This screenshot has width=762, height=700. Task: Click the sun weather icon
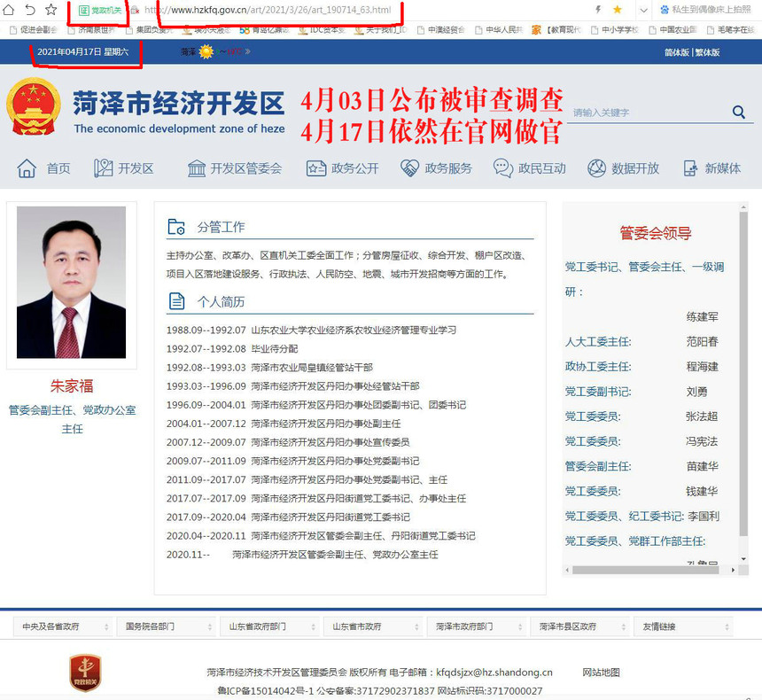click(x=206, y=51)
